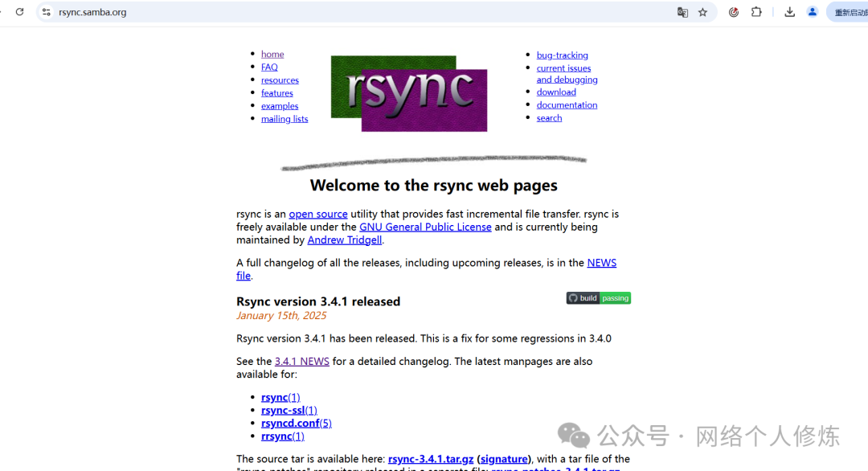Select the 'January 15th, 2025' date text
868x471 pixels.
click(281, 316)
